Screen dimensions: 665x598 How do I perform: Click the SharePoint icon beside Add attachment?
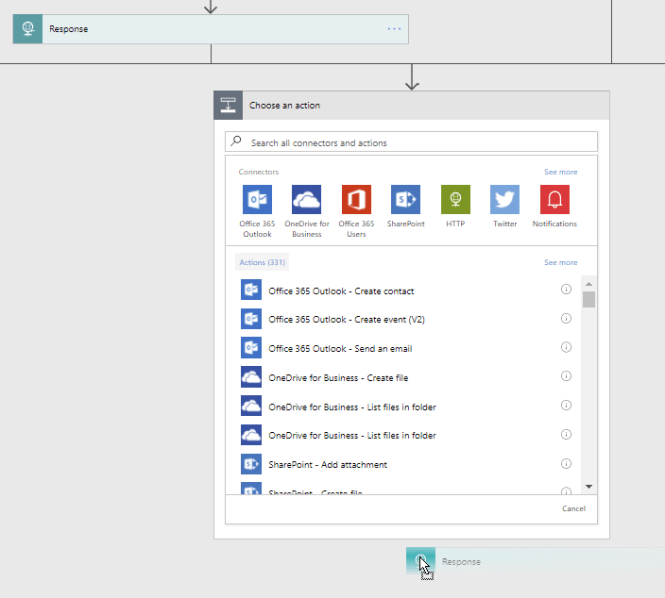click(251, 464)
